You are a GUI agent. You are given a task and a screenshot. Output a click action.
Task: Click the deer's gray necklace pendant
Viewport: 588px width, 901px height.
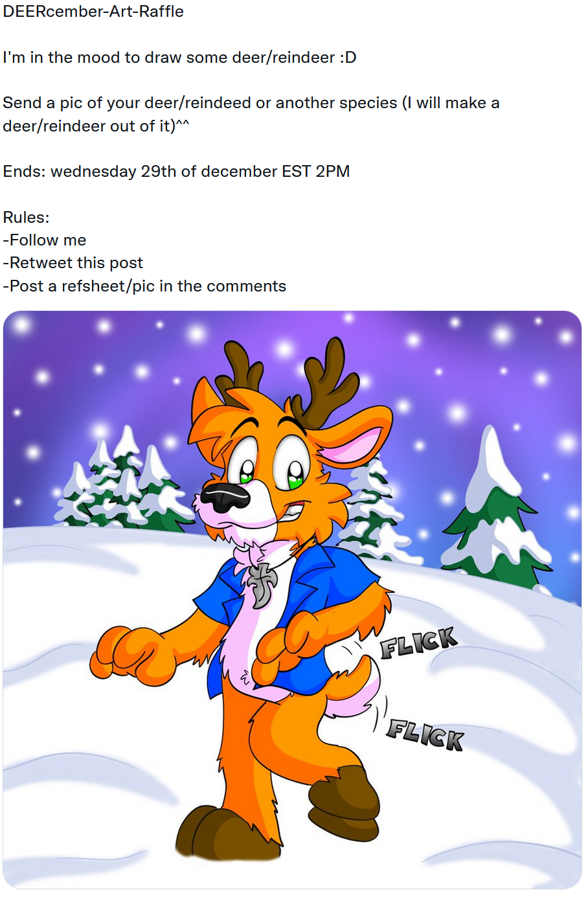click(x=262, y=584)
